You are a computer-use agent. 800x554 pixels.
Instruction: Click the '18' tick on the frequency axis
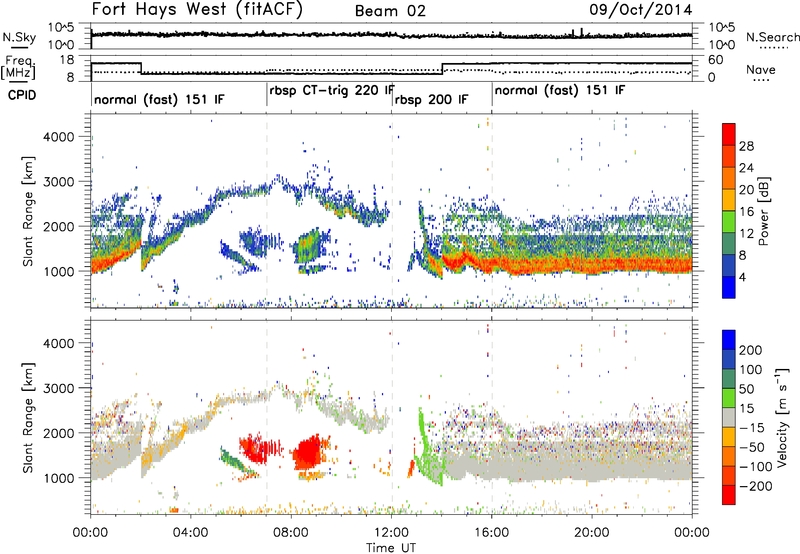[67, 60]
